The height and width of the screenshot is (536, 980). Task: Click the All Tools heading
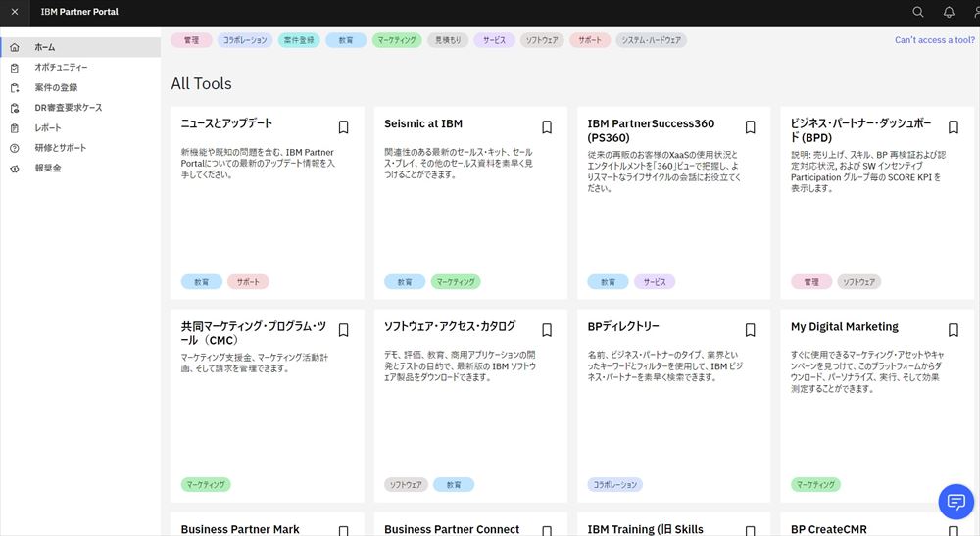pos(201,83)
